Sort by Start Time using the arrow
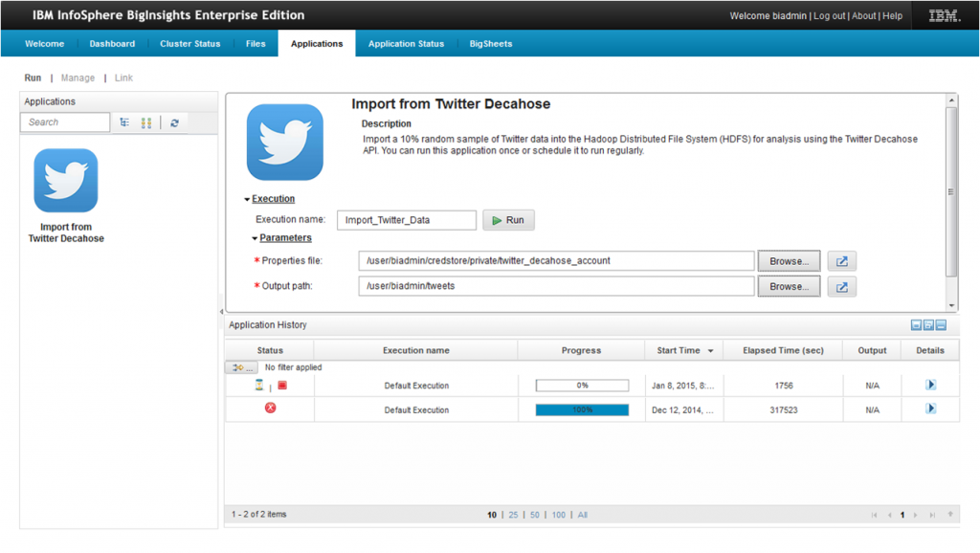 (711, 351)
